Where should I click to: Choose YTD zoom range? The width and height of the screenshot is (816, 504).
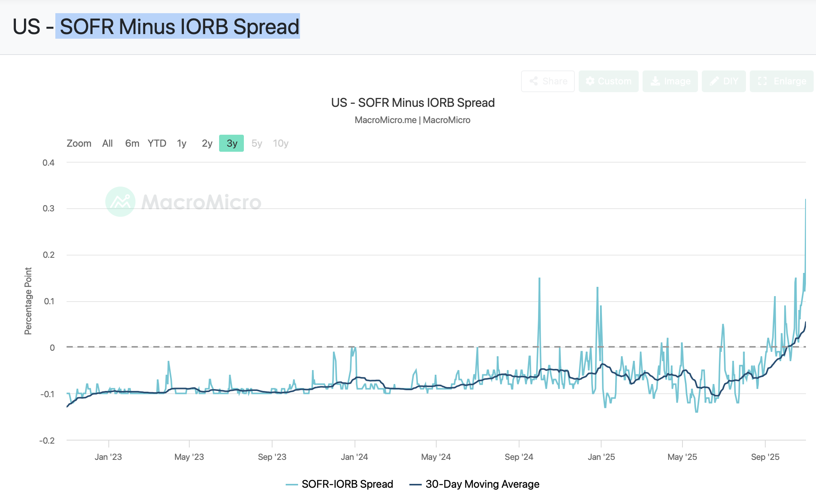157,143
